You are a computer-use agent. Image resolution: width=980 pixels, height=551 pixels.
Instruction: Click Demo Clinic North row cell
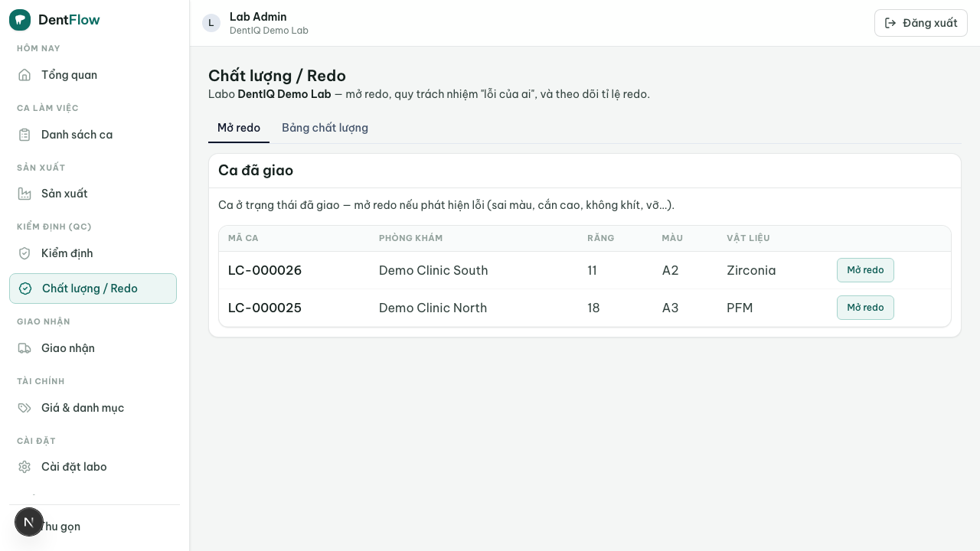(x=433, y=308)
